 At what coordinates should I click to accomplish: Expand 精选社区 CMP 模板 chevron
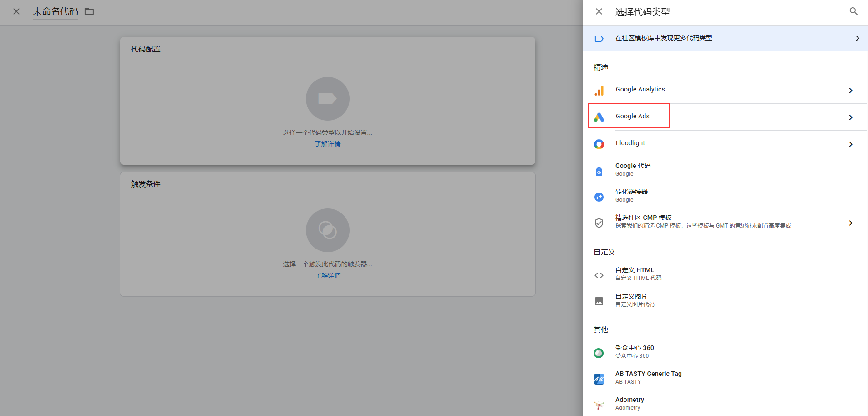[851, 223]
